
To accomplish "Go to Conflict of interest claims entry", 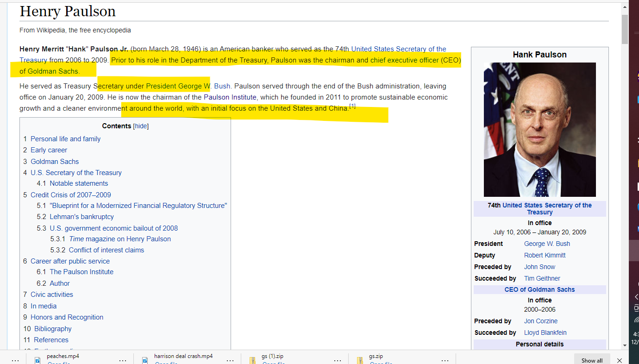I will coord(106,250).
